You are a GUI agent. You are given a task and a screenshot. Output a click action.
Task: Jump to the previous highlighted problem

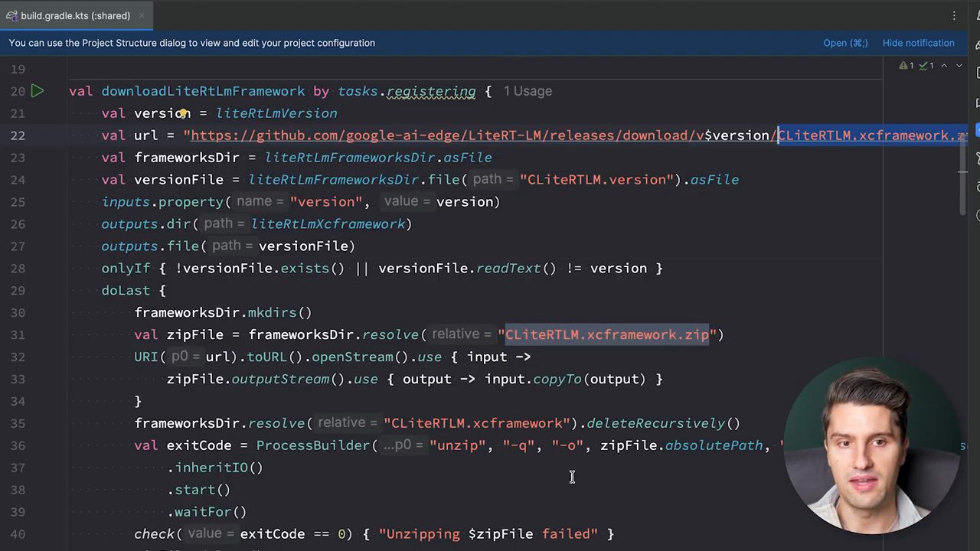click(x=944, y=66)
